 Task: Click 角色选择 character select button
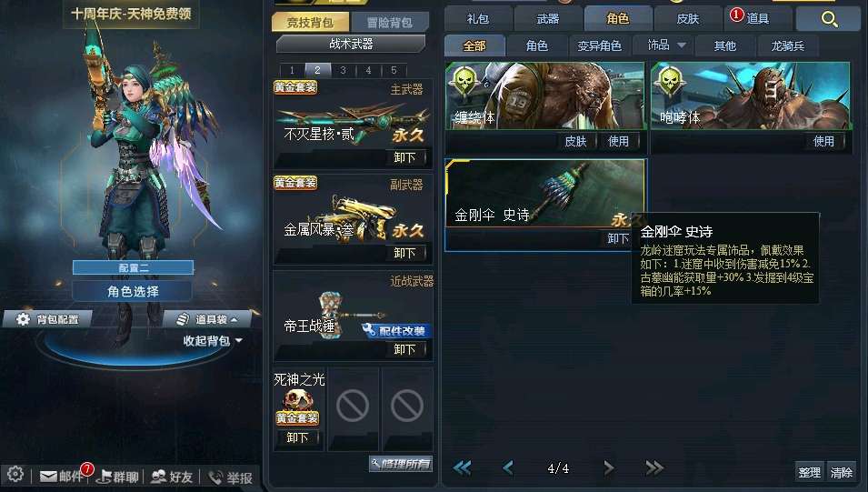pos(133,291)
